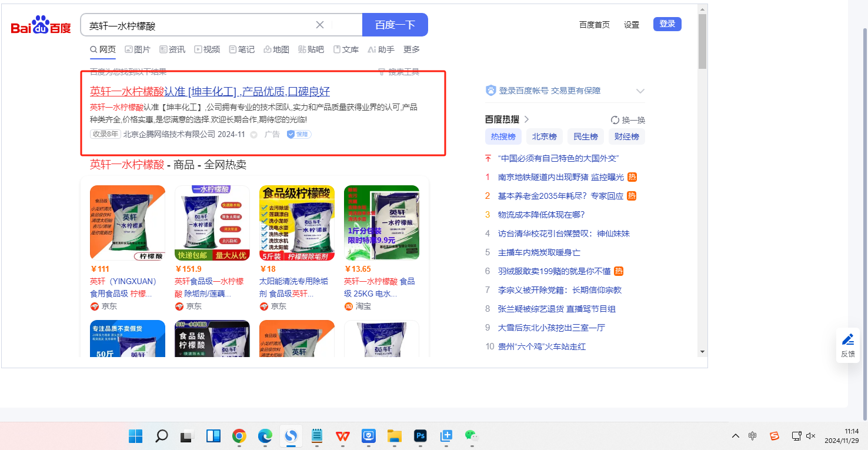868x450 pixels.
Task: Switch to the 视频 tab
Action: click(207, 49)
